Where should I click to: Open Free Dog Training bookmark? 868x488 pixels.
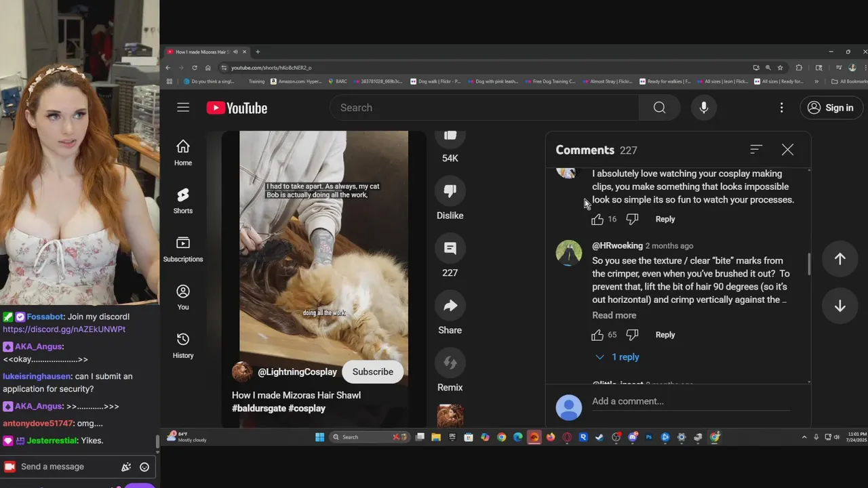[x=549, y=81]
